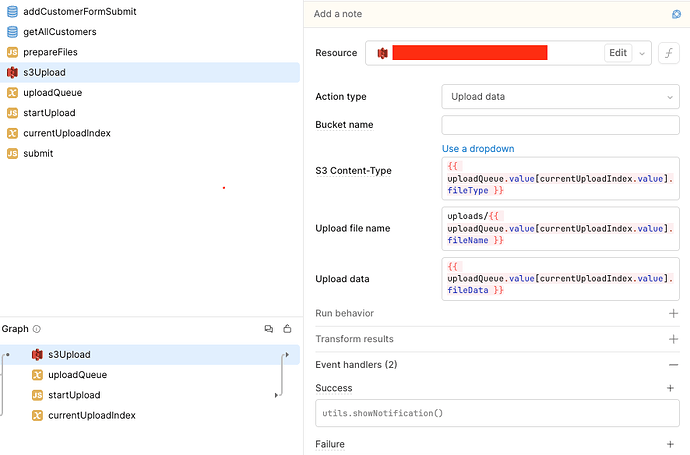Click the Edit resource button
Viewport: 690px width, 455px height.
[618, 53]
